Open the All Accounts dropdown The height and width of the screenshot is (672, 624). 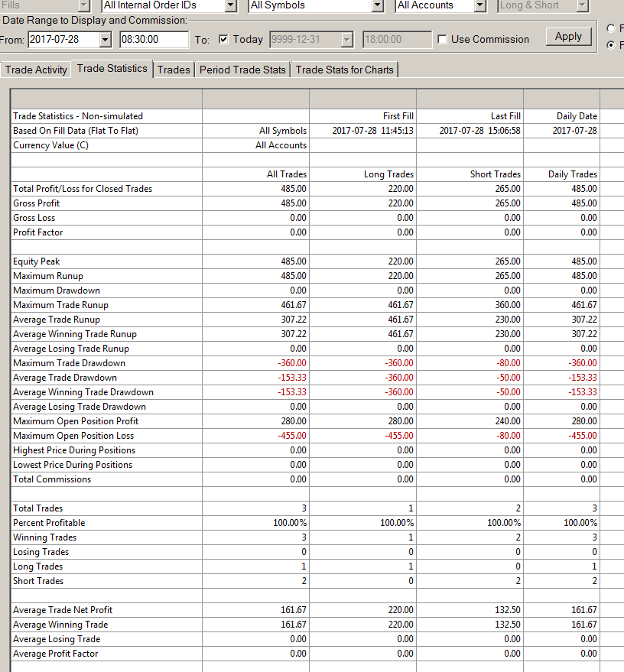480,5
